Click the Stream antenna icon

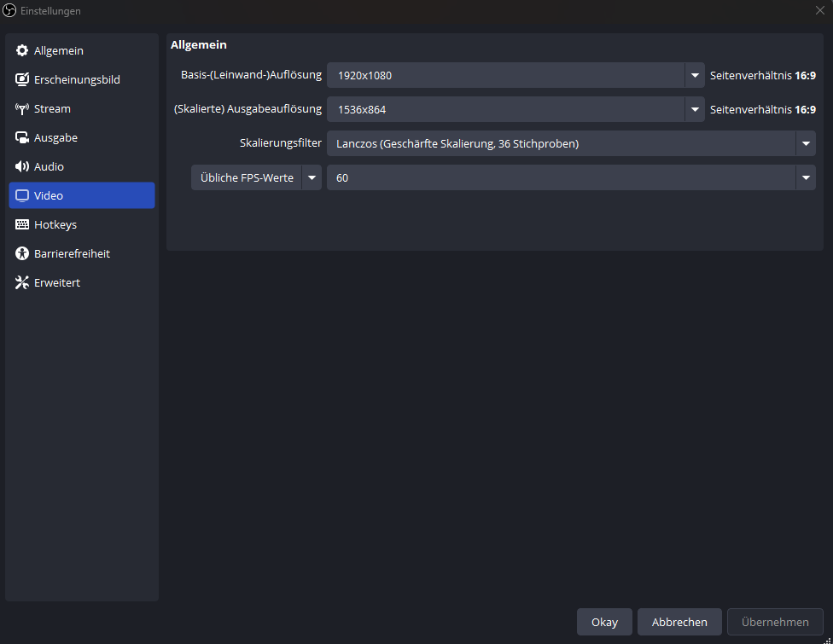tap(22, 109)
